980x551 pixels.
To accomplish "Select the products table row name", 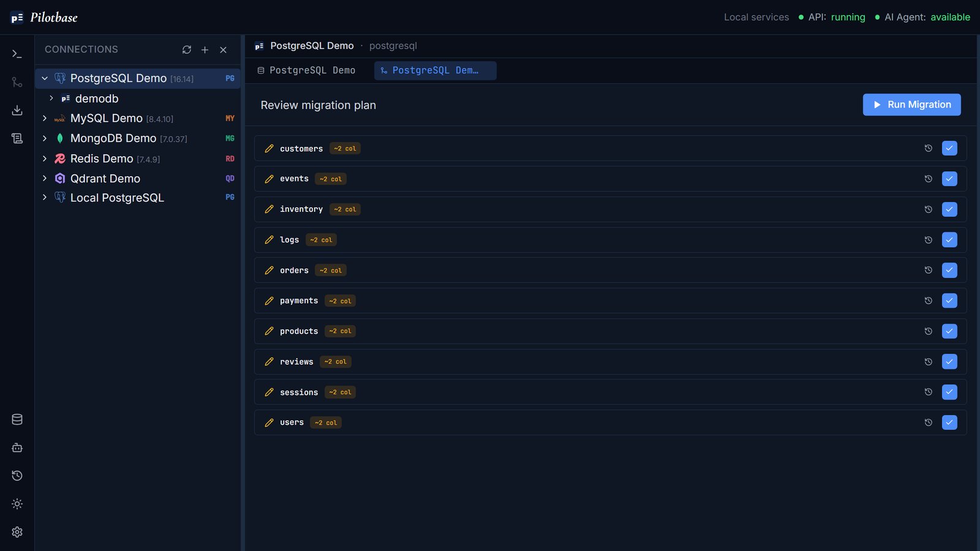I will point(299,331).
